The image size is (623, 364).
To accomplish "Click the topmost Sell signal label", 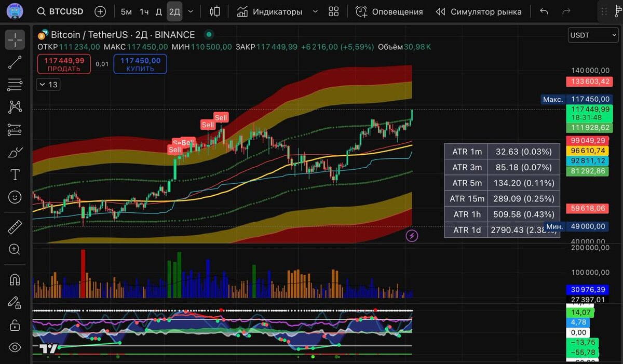I will tap(221, 118).
